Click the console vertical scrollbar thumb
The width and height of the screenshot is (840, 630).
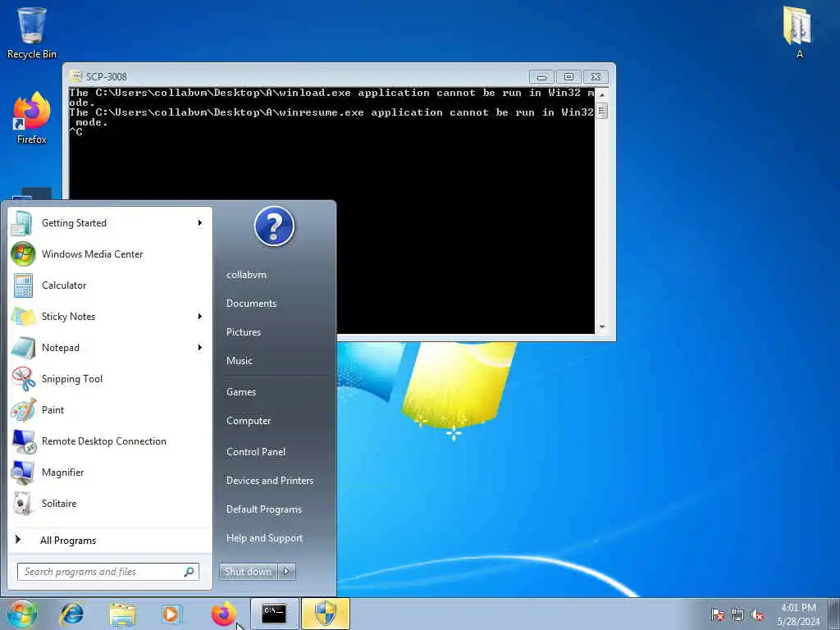click(x=602, y=111)
